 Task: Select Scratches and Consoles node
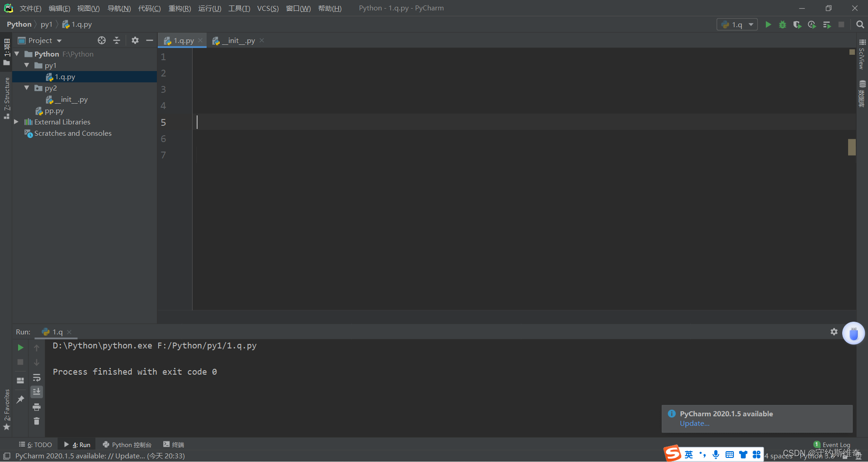pyautogui.click(x=73, y=133)
